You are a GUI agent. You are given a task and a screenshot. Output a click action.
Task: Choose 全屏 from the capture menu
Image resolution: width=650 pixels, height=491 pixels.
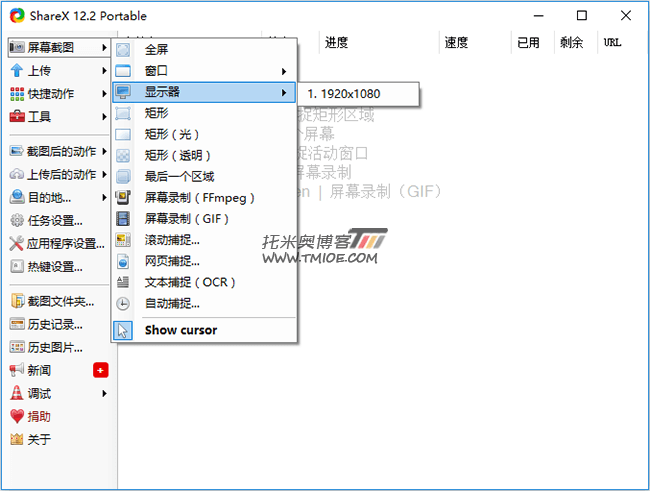[x=205, y=50]
